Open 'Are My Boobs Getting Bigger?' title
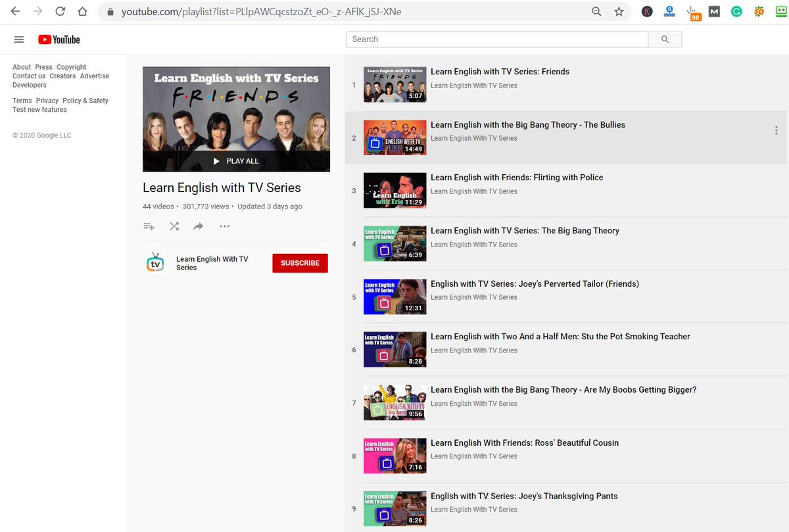Image resolution: width=789 pixels, height=532 pixels. coord(563,390)
